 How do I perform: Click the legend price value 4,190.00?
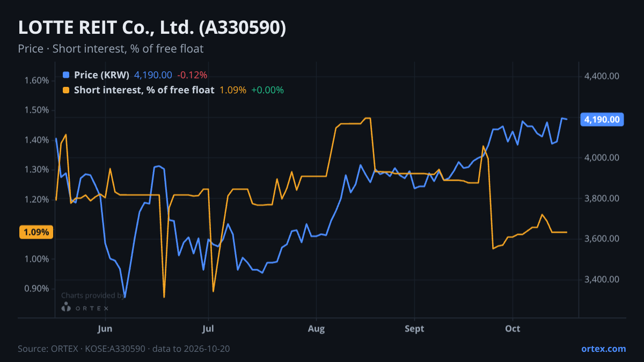[153, 75]
